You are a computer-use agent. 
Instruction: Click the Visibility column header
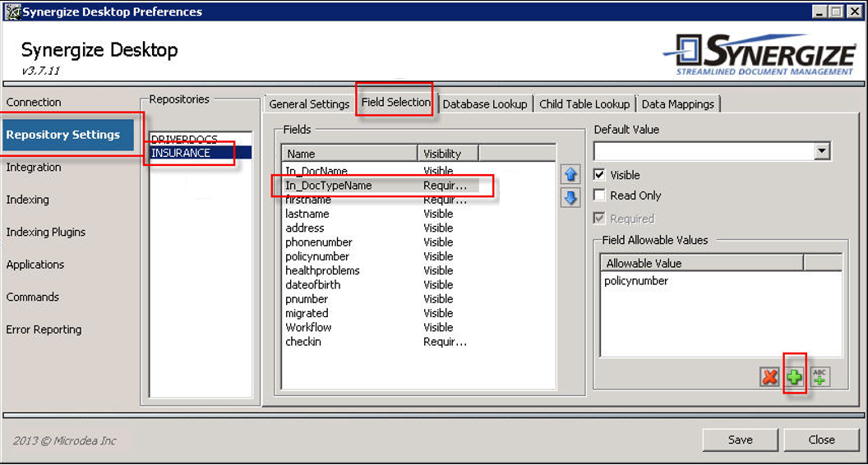(448, 154)
